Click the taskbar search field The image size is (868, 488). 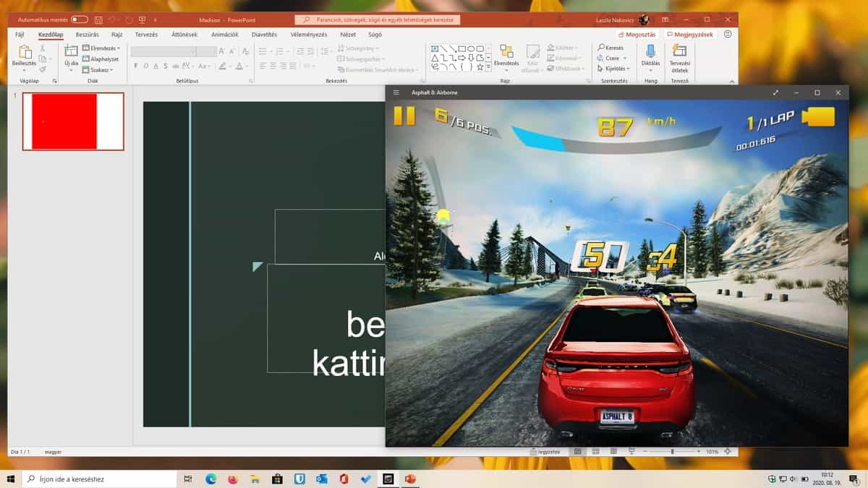click(100, 479)
